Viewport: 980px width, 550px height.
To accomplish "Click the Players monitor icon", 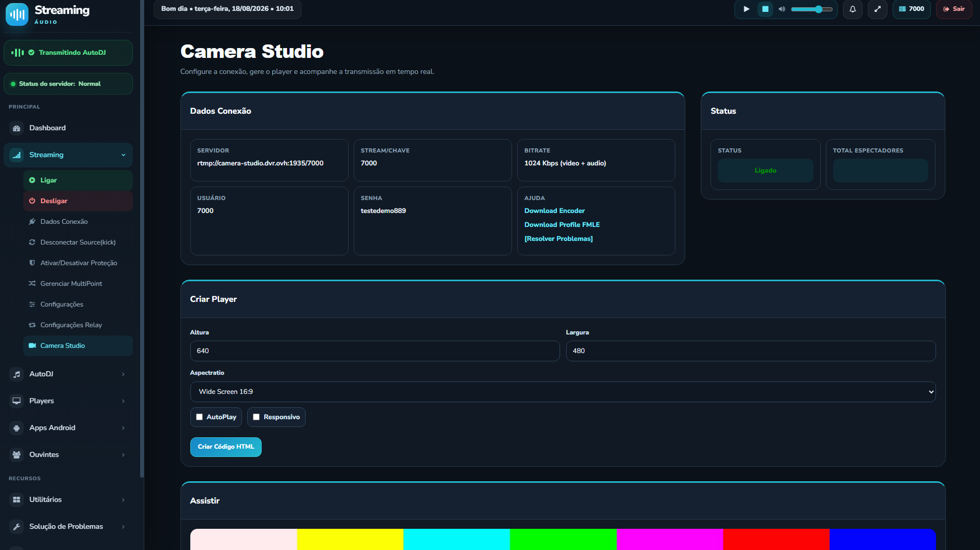I will click(x=17, y=401).
